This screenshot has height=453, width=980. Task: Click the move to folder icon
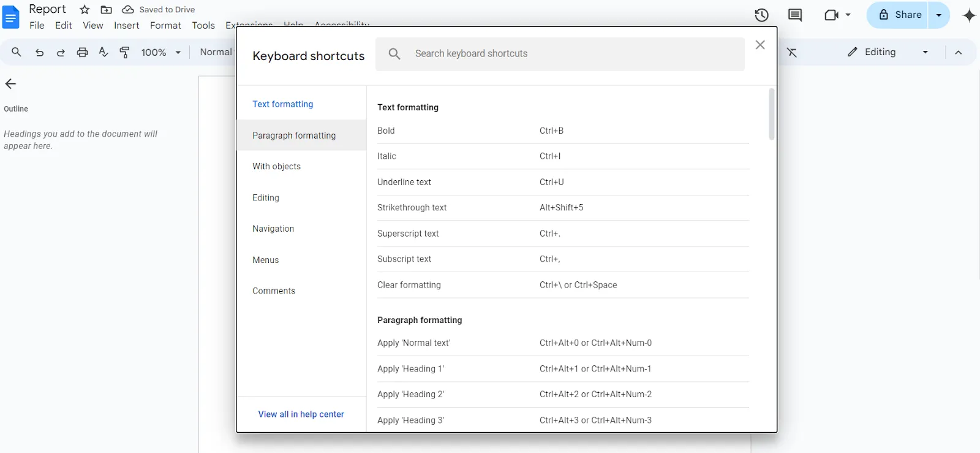pos(106,10)
